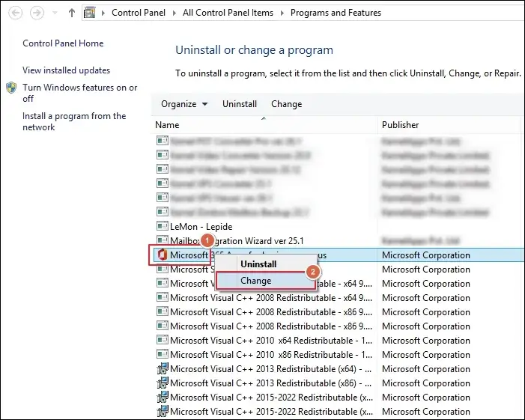This screenshot has width=525, height=420.
Task: Open Install a program from the network
Action: pos(74,121)
